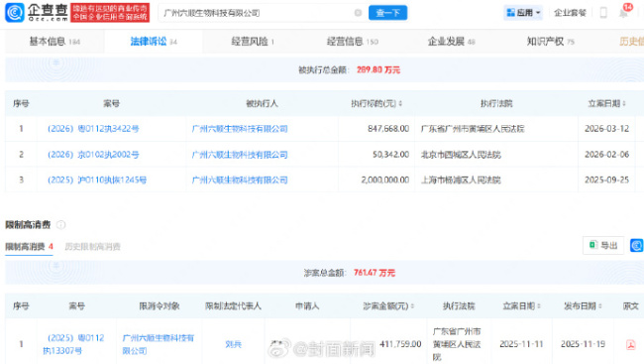
Task: Click total amount 761.47 万元
Action: [x=374, y=273]
